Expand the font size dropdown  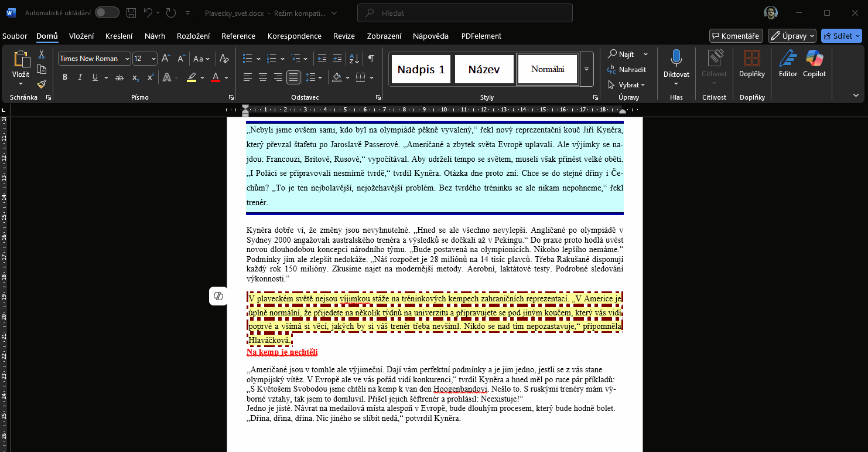153,59
